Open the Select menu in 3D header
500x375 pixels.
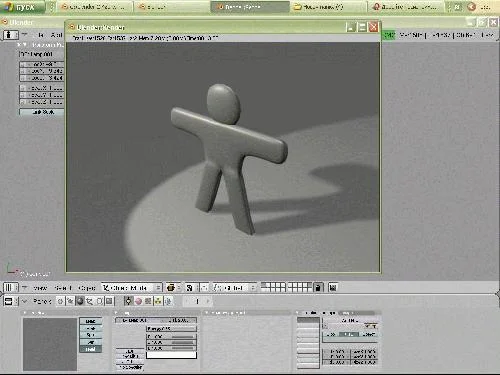63,288
